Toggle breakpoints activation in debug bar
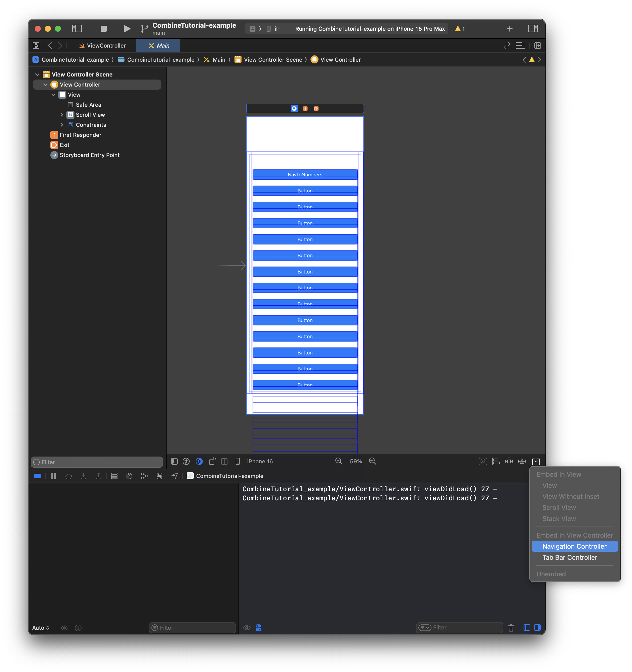This screenshot has height=672, width=632. click(x=37, y=476)
